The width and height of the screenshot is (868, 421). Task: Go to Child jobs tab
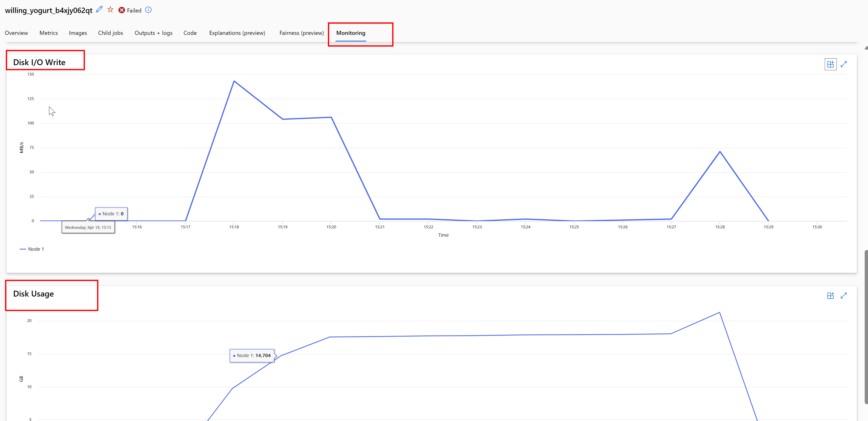[111, 33]
